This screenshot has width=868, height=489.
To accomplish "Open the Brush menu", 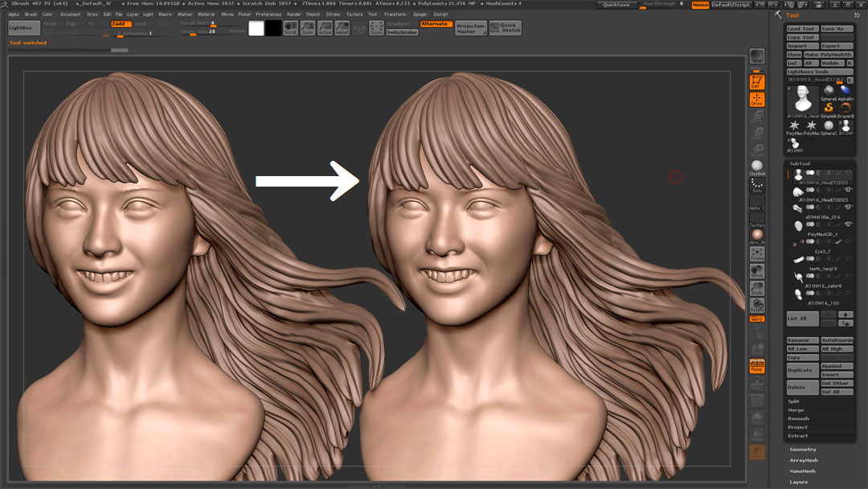I will [x=31, y=14].
